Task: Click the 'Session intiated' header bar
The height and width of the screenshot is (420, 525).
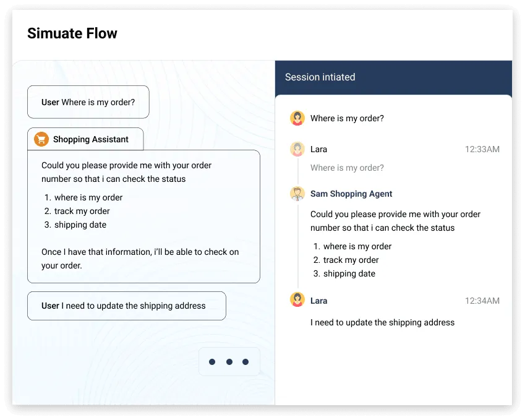Action: point(393,77)
